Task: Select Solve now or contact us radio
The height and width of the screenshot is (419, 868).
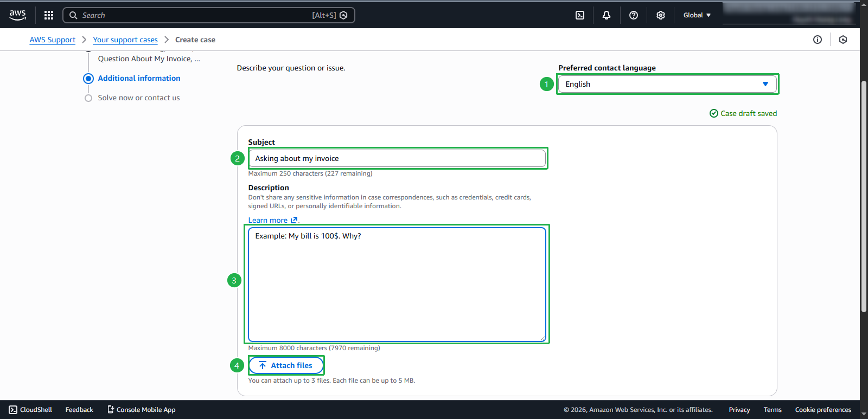Action: tap(88, 98)
